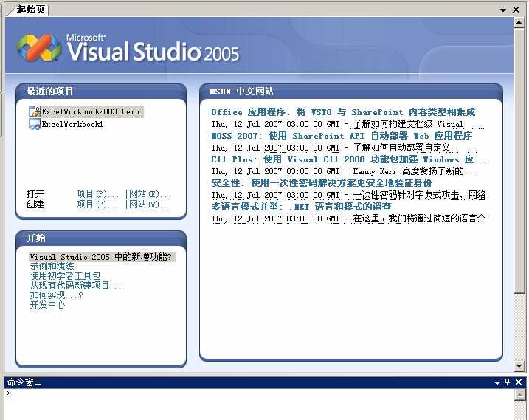Image resolution: width=529 pixels, height=420 pixels.
Task: Open the document tab list dropdown arrow
Action: click(x=503, y=10)
